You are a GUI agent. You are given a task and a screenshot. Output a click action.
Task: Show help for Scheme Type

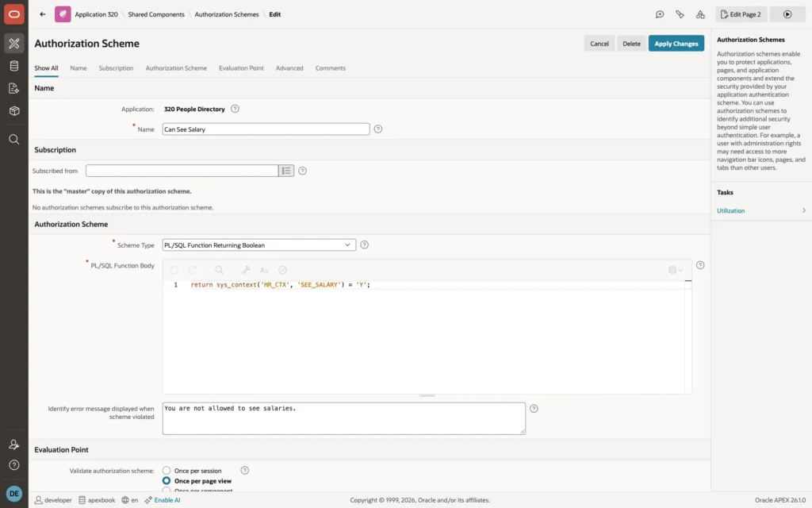365,244
